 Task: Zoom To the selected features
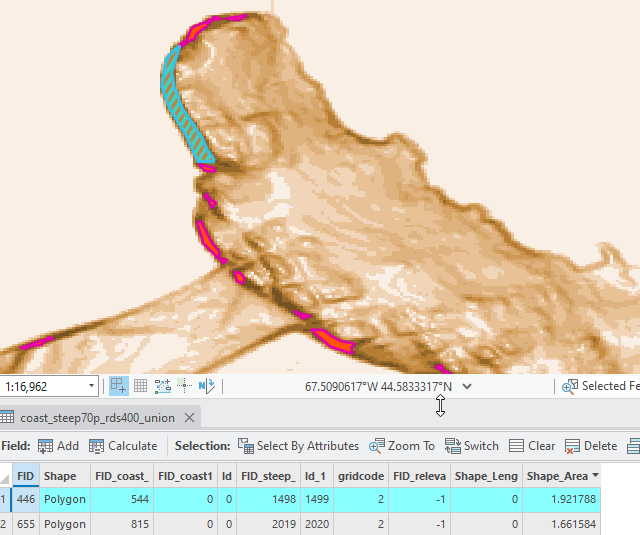coord(402,446)
